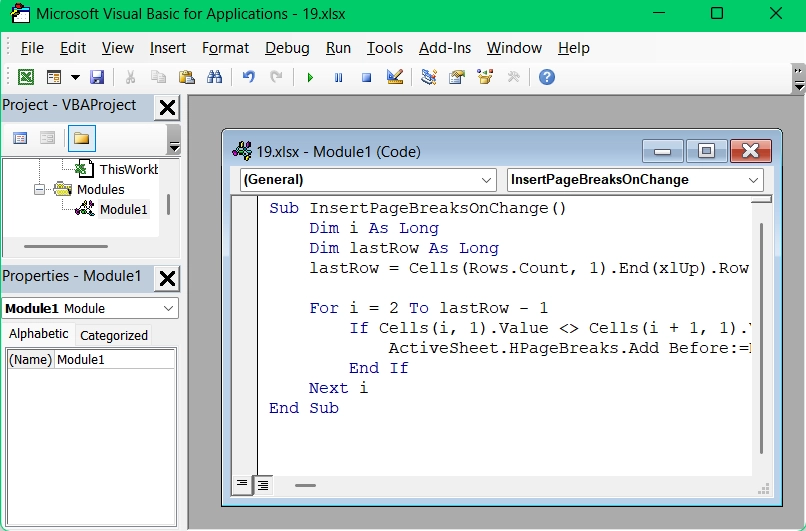The height and width of the screenshot is (531, 806).
Task: Open the Format menu
Action: click(x=225, y=48)
